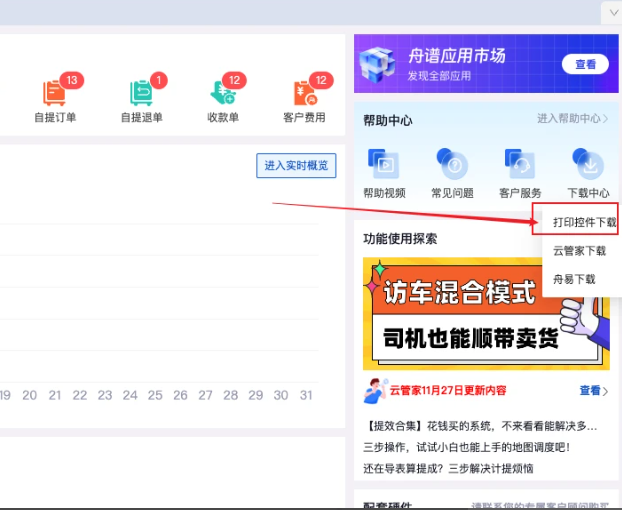The width and height of the screenshot is (622, 510).
Task: Select 云管家下载 menu option
Action: (580, 251)
